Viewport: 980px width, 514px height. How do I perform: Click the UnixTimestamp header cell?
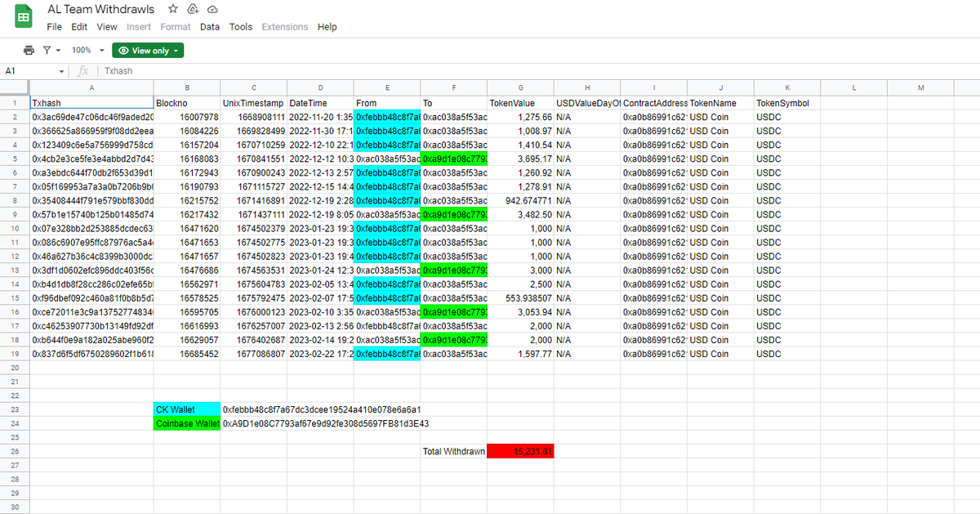(x=254, y=104)
